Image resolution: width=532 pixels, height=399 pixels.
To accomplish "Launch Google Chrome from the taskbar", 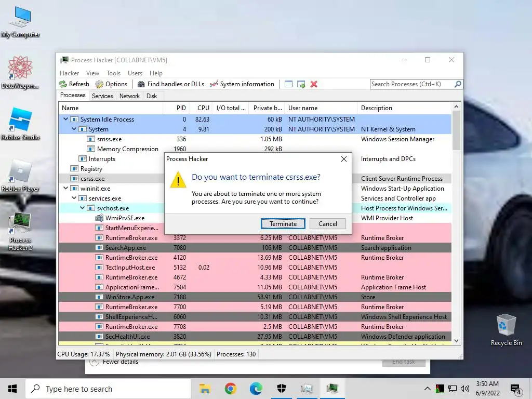I will point(230,389).
